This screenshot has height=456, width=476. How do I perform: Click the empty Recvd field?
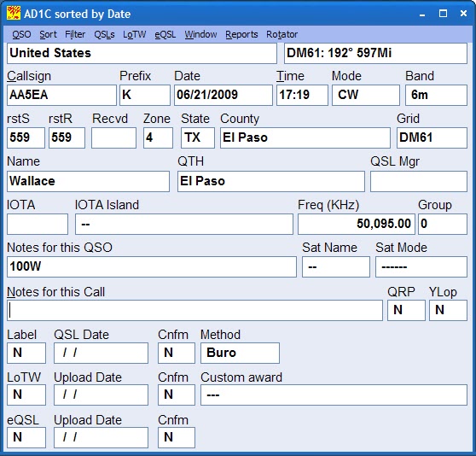coord(113,137)
